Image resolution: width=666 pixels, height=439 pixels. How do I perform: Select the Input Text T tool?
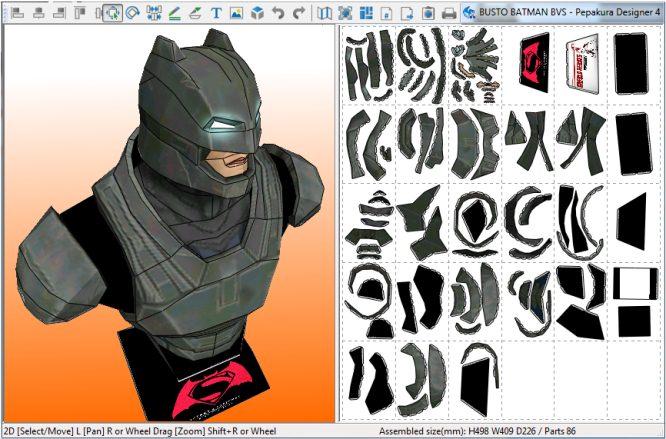pos(216,13)
